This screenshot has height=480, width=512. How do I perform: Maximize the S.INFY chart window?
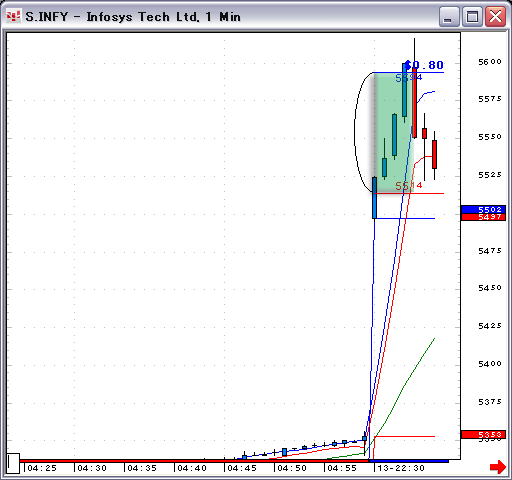(472, 16)
